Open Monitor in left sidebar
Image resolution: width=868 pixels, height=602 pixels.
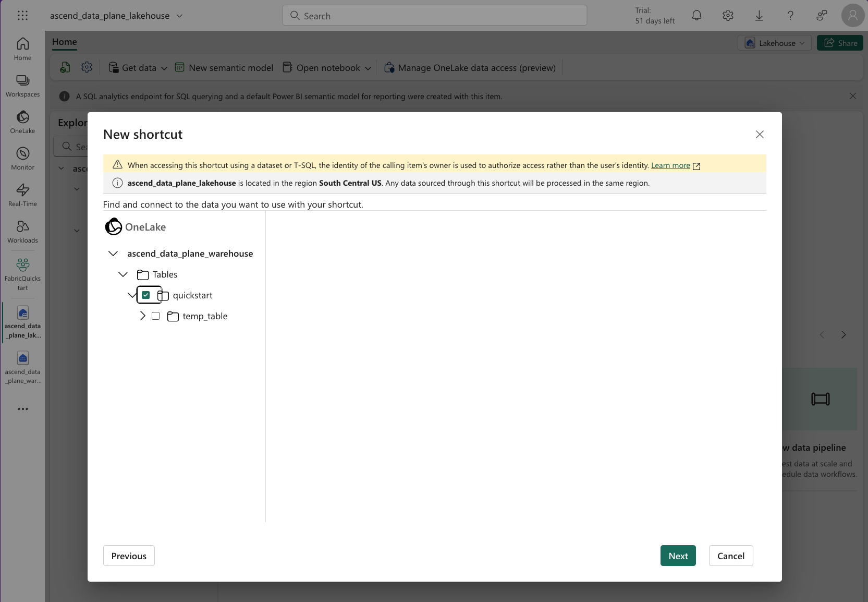tap(22, 159)
